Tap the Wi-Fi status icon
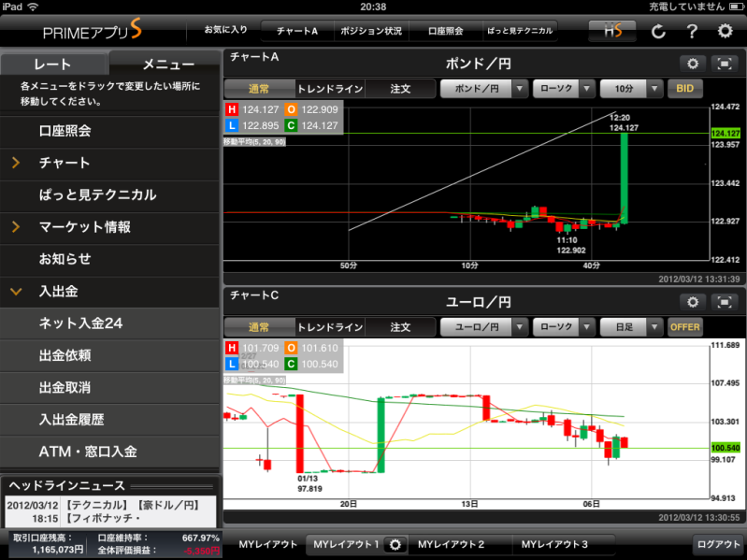The image size is (747, 560). click(x=33, y=7)
